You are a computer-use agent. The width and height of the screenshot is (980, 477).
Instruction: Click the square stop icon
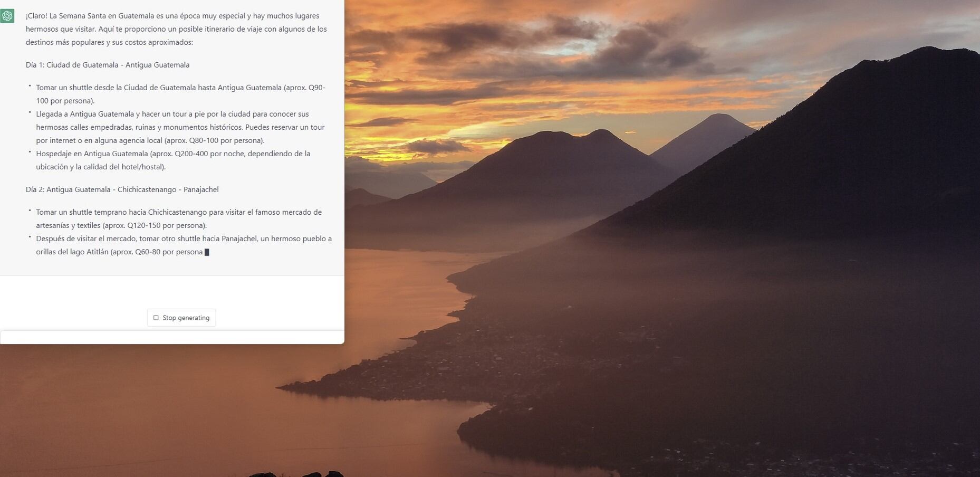point(156,318)
